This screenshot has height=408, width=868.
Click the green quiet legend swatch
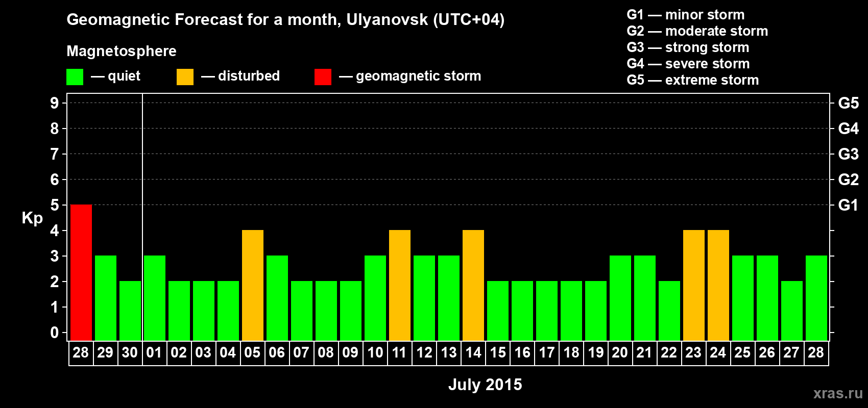point(75,77)
